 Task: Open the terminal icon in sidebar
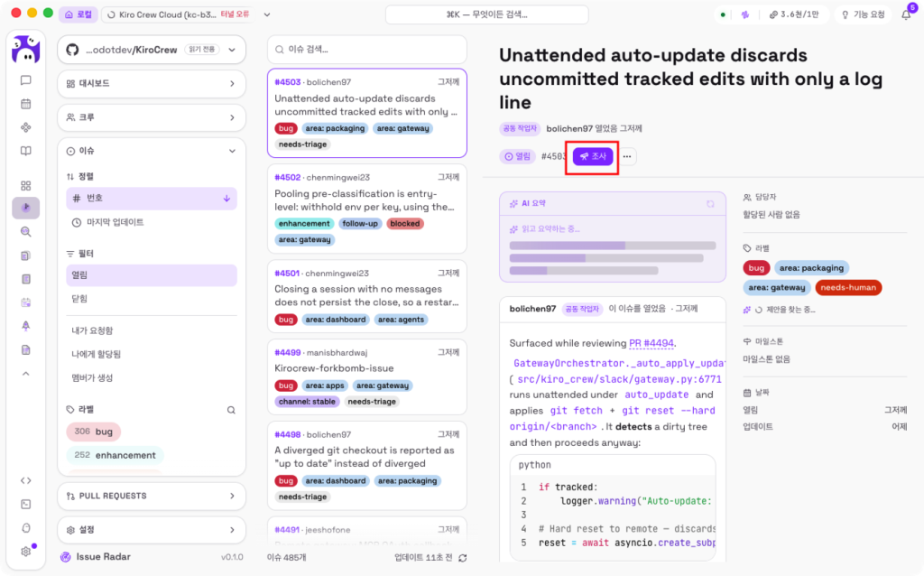tap(26, 504)
